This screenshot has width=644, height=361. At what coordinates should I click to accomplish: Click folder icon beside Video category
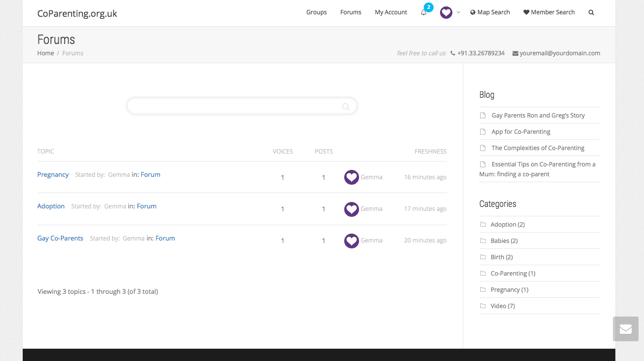point(483,306)
